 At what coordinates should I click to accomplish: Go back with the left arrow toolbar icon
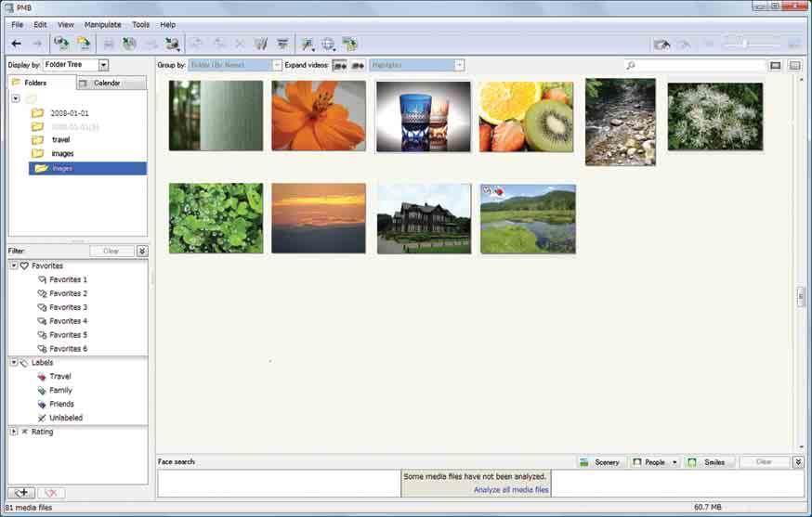point(17,44)
